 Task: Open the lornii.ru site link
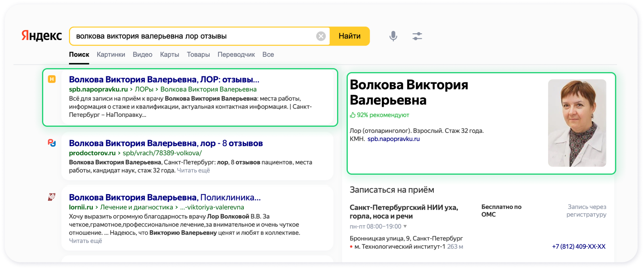81,207
